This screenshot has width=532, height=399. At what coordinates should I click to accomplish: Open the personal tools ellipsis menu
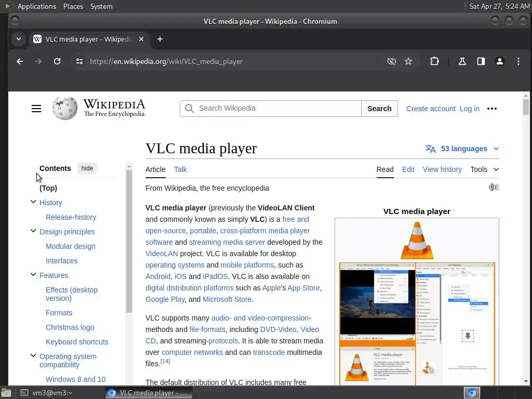click(x=492, y=109)
